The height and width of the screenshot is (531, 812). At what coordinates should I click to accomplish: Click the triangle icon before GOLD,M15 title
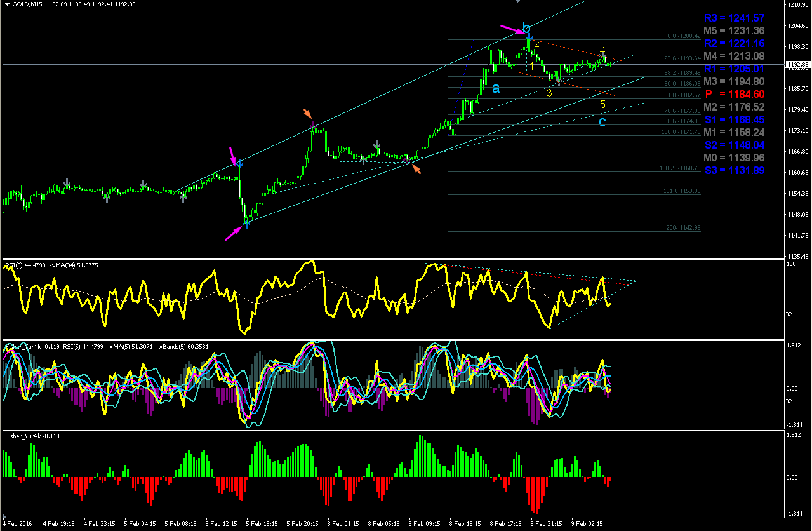(6, 4)
